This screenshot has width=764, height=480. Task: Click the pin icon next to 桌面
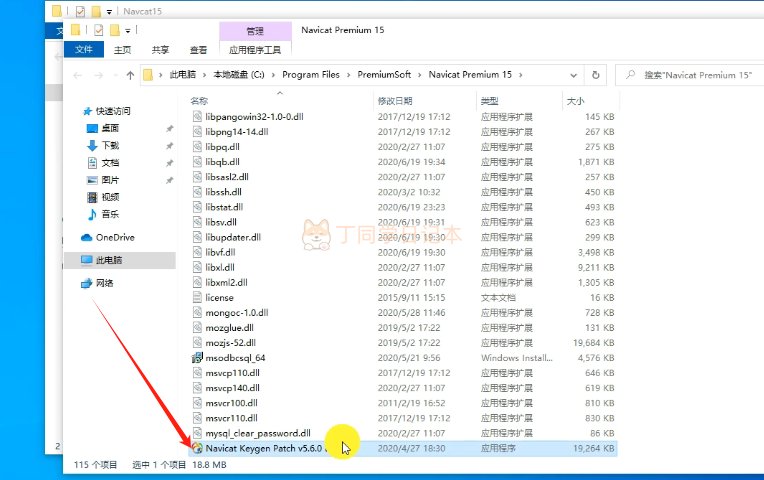click(x=170, y=129)
